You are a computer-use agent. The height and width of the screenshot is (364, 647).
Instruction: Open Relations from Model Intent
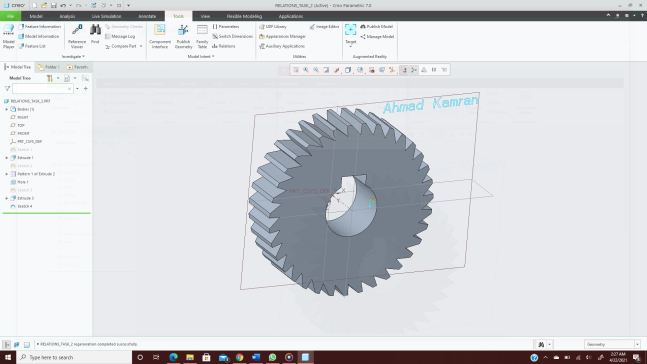224,46
